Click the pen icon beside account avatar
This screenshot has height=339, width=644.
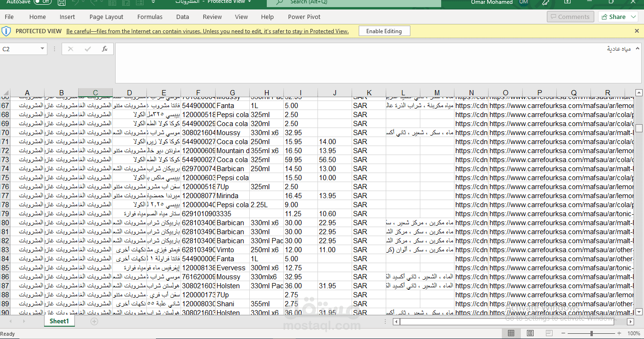546,2
